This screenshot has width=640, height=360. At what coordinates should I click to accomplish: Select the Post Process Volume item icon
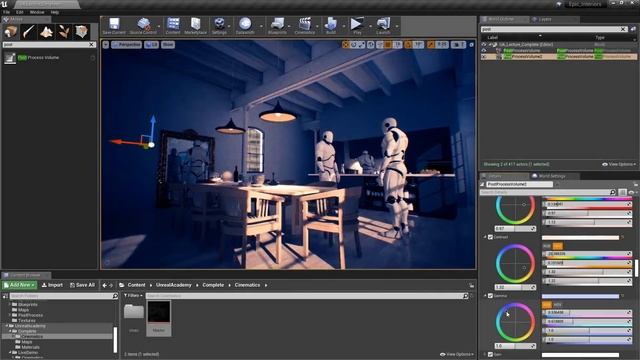click(10, 58)
